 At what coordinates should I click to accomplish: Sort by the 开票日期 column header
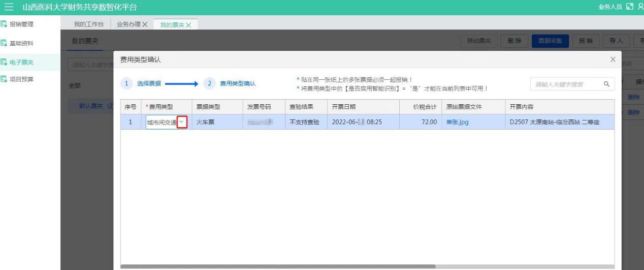344,107
